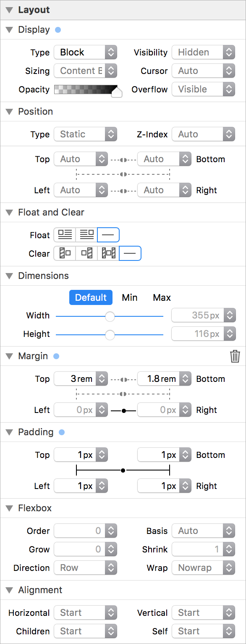The width and height of the screenshot is (246, 644).
Task: Set Clear to left icon
Action: tap(65, 253)
